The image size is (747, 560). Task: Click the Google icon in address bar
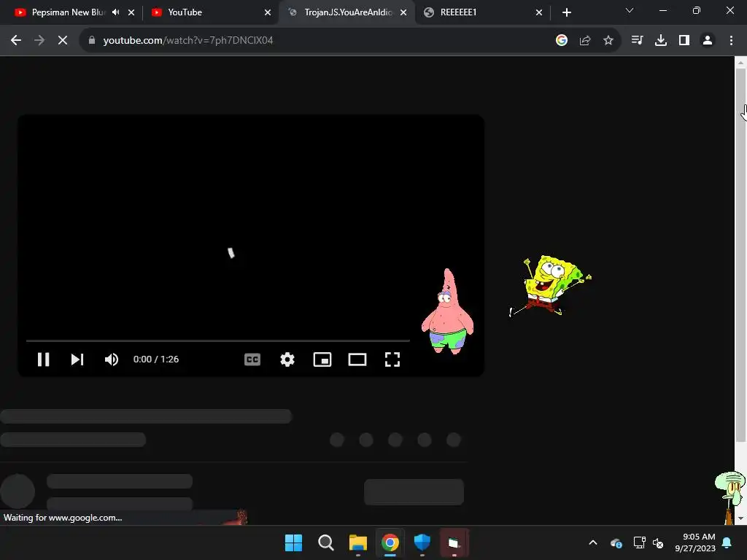pyautogui.click(x=562, y=41)
